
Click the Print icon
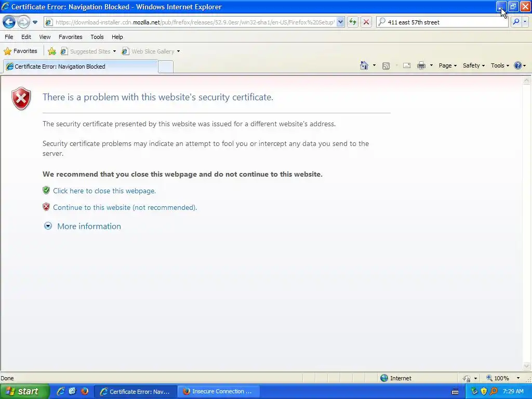pos(421,65)
